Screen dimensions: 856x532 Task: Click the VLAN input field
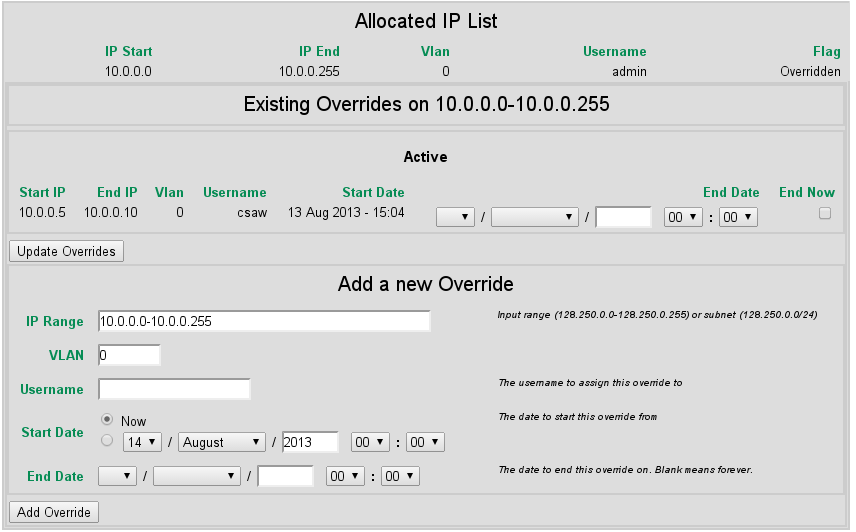(129, 355)
